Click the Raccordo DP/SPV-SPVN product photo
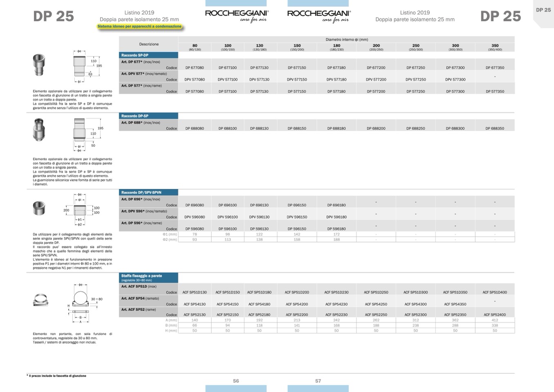This screenshot has width=554, height=392. point(39,208)
